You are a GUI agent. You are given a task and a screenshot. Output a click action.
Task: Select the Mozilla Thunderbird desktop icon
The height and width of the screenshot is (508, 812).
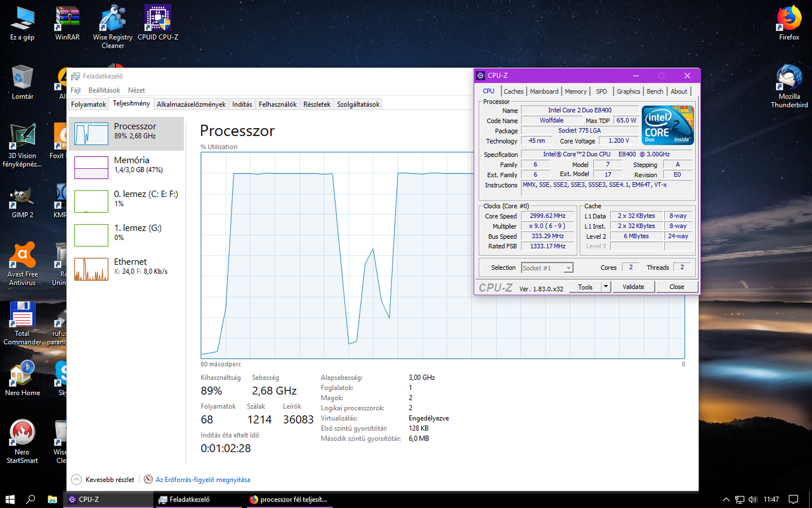789,86
